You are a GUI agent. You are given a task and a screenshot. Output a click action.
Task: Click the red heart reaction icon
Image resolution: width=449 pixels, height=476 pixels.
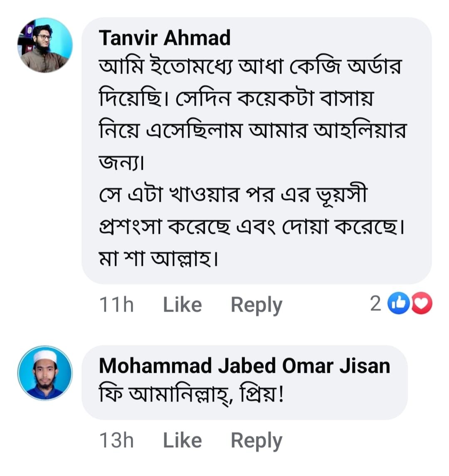(421, 304)
